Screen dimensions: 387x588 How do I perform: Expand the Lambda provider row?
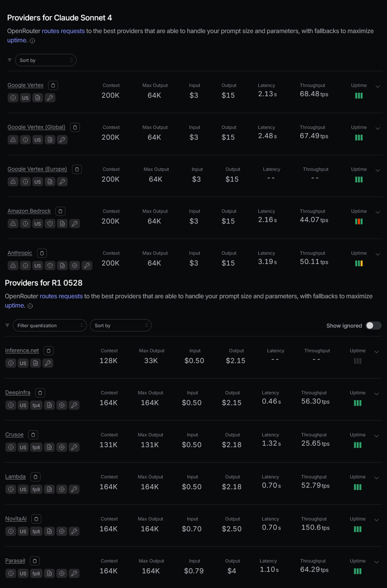(x=377, y=478)
